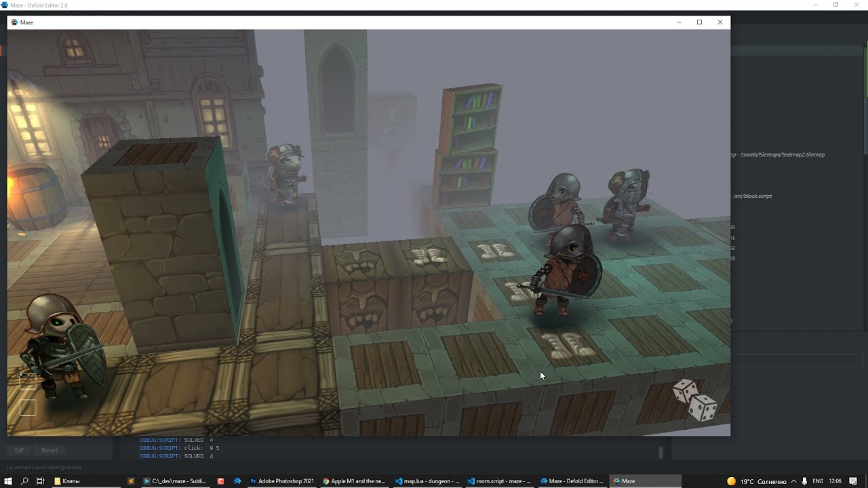Select the upper square box in game HUD
This screenshot has height=488, width=868.
[28, 382]
